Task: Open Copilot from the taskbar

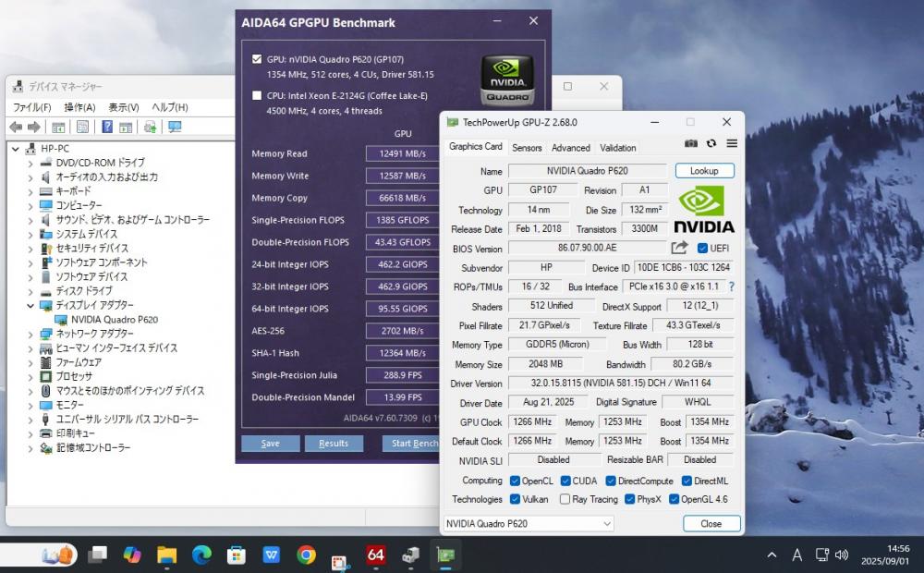Action: 132,555
